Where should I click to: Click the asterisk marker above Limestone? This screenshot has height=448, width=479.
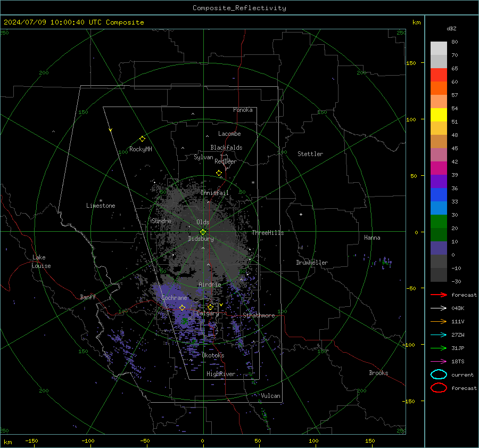(101, 201)
